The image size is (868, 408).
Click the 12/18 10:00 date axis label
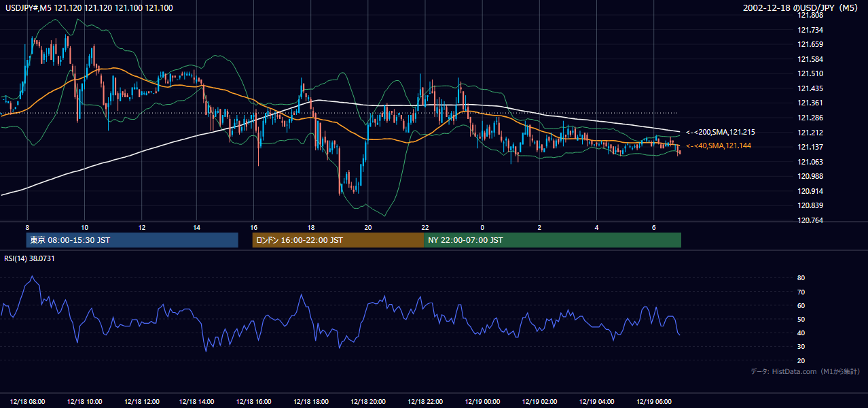(84, 401)
